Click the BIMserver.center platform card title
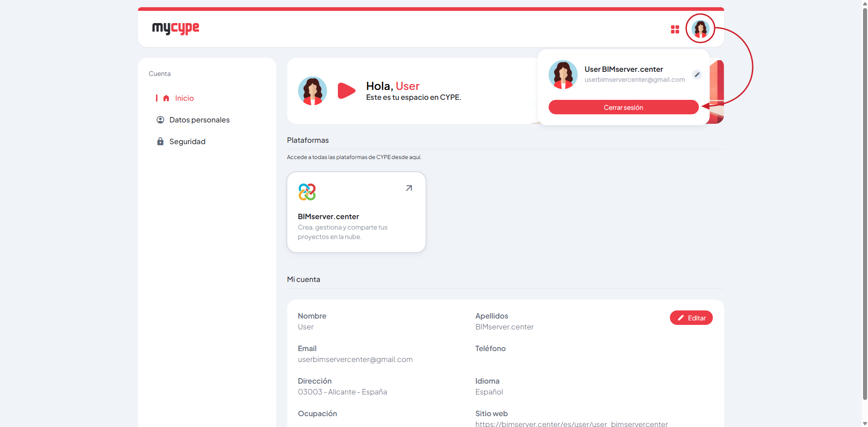Screen dimensions: 868x427 tap(328, 216)
